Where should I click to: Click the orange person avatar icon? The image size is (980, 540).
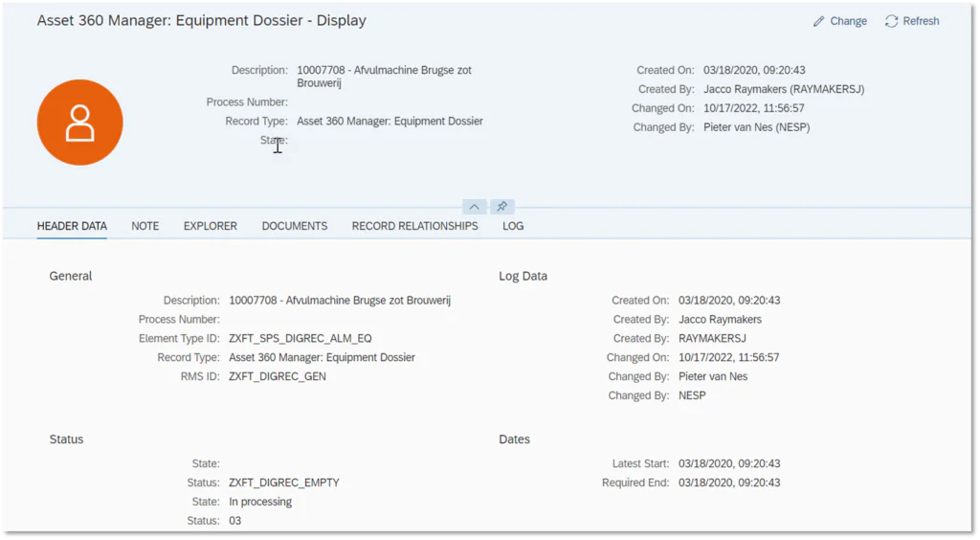[x=80, y=123]
